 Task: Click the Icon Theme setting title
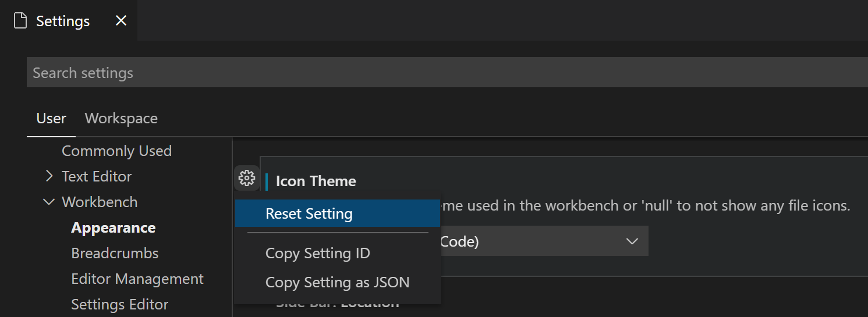pyautogui.click(x=316, y=181)
